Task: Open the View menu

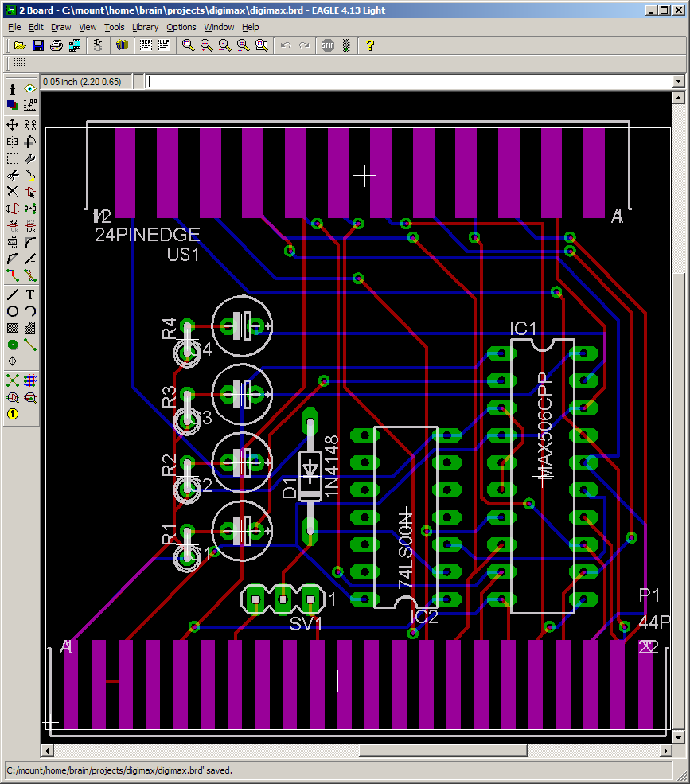Action: pyautogui.click(x=88, y=27)
